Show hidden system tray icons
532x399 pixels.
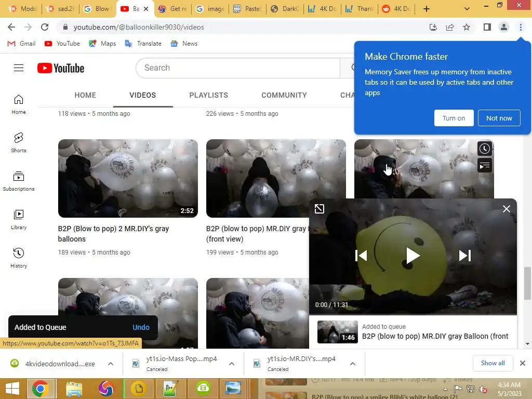(445, 389)
